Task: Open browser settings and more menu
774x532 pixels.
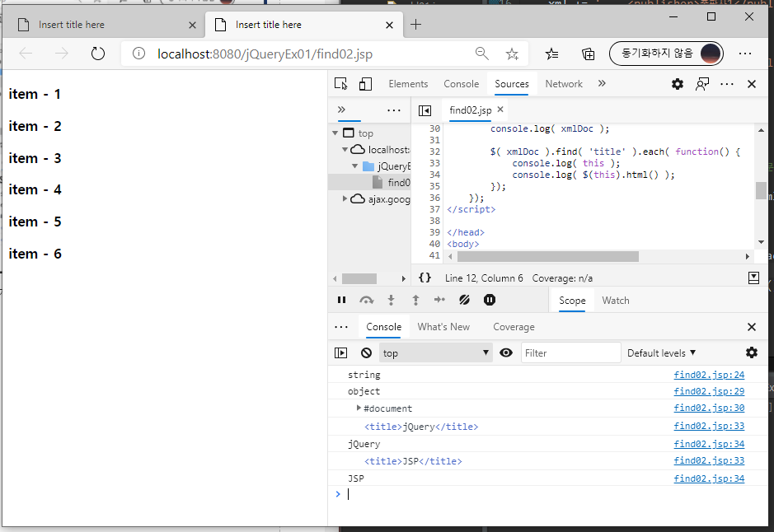Action: (x=745, y=54)
